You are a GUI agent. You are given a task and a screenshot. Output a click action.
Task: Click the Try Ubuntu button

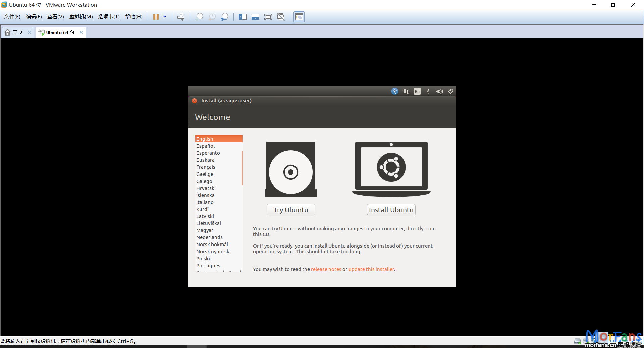pos(290,210)
